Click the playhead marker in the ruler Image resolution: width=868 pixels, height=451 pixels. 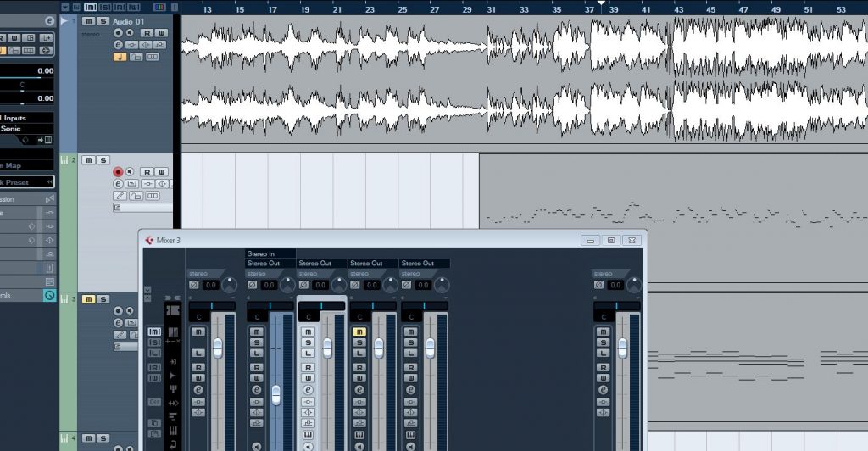tap(601, 3)
